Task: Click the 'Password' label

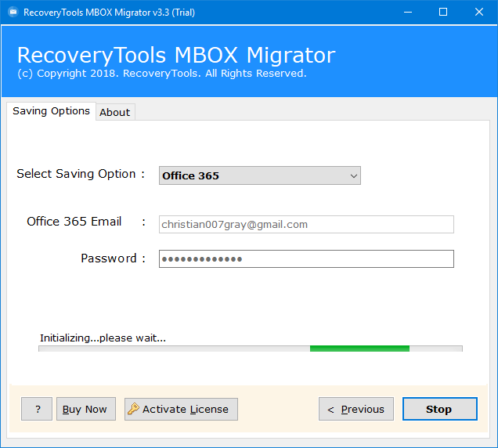Action: point(109,258)
